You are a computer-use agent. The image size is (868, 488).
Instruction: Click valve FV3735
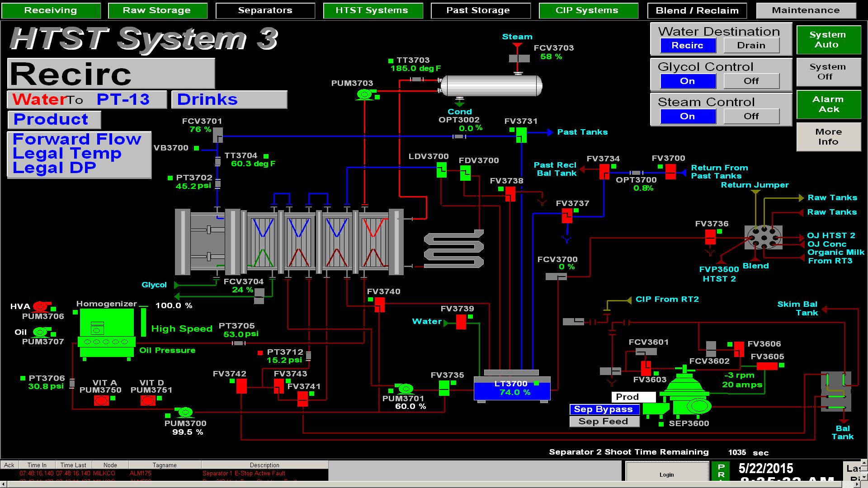pos(444,388)
